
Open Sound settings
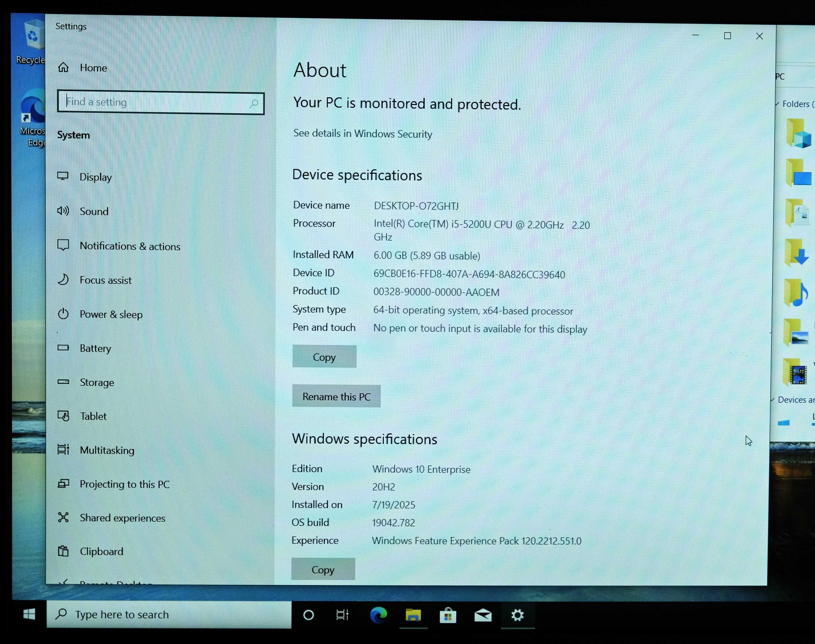coord(94,212)
